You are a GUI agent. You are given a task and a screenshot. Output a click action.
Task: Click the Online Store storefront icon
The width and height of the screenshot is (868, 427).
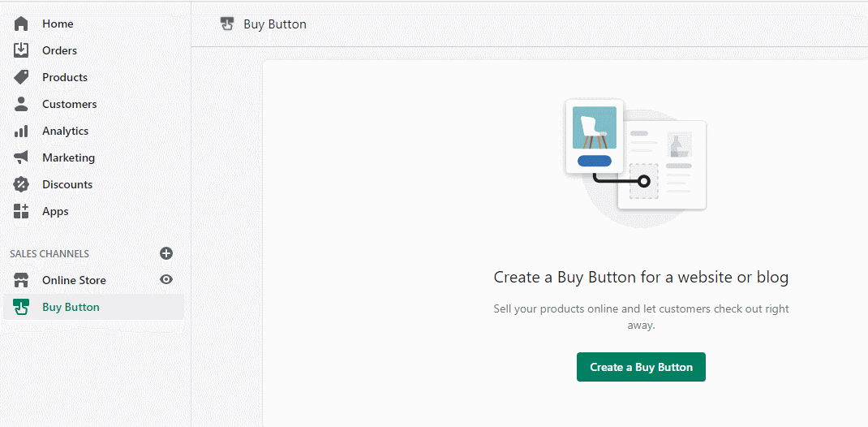[x=21, y=280]
